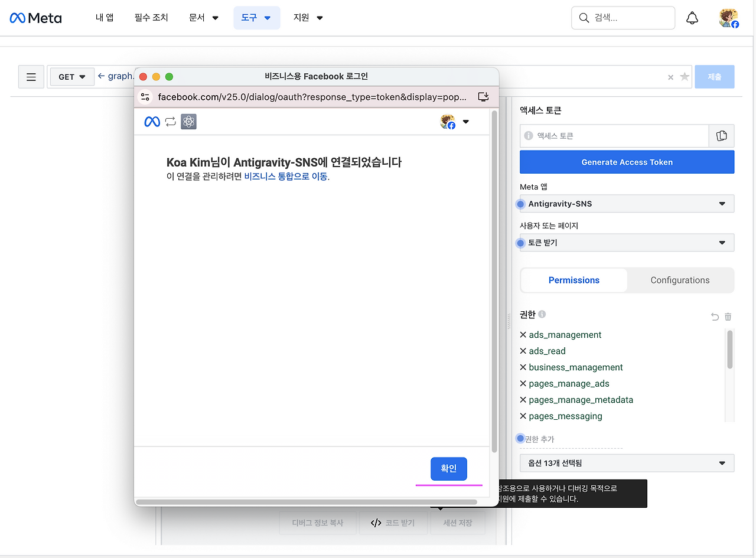The image size is (756, 558).
Task: Open the 토큰 받기 user or page dropdown
Action: [x=627, y=243]
